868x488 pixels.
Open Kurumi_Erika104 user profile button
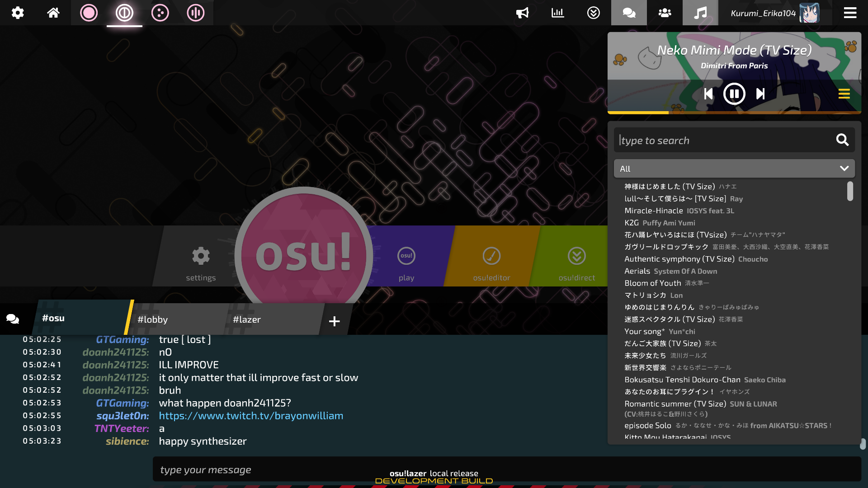coord(775,13)
